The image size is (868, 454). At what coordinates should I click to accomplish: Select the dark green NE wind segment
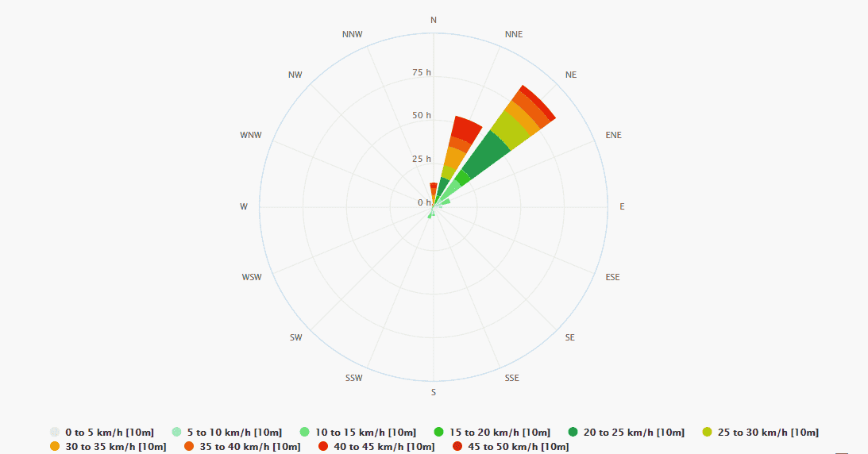point(487,156)
